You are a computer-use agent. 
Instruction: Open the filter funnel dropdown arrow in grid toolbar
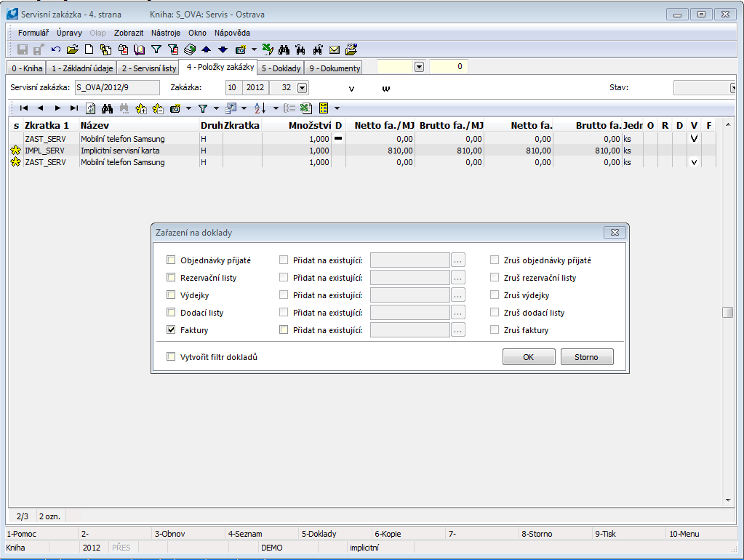[217, 108]
